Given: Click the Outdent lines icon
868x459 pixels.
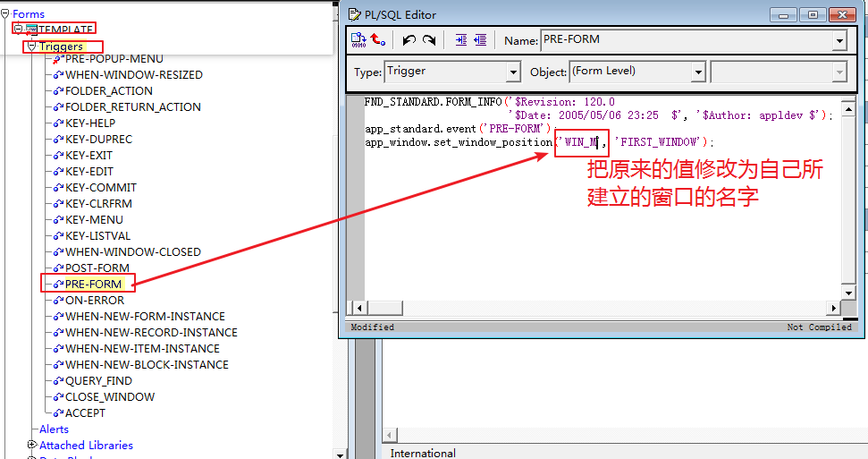Looking at the screenshot, I should click(480, 40).
